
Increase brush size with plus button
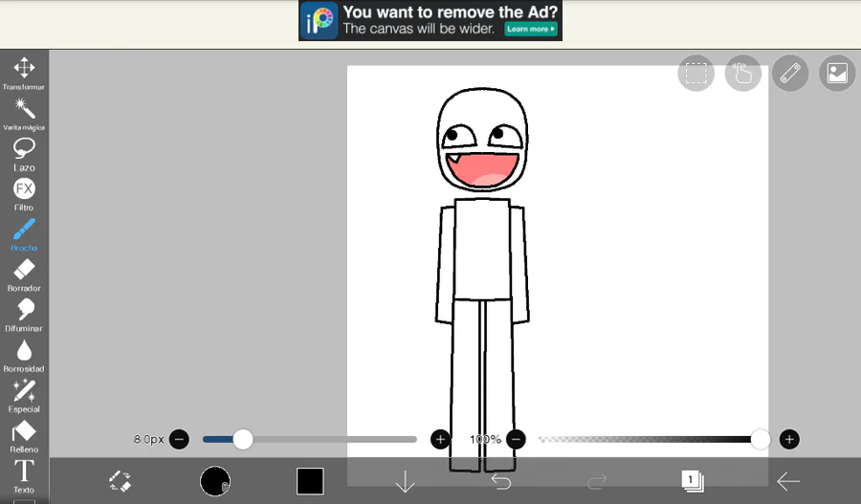click(x=440, y=439)
